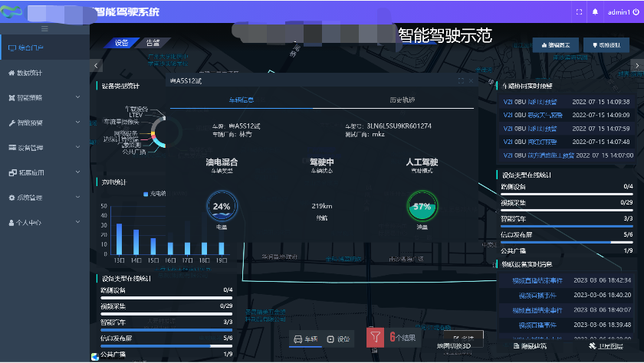Toggle fullscreen via the top bar icon
The height and width of the screenshot is (363, 644).
point(579,12)
